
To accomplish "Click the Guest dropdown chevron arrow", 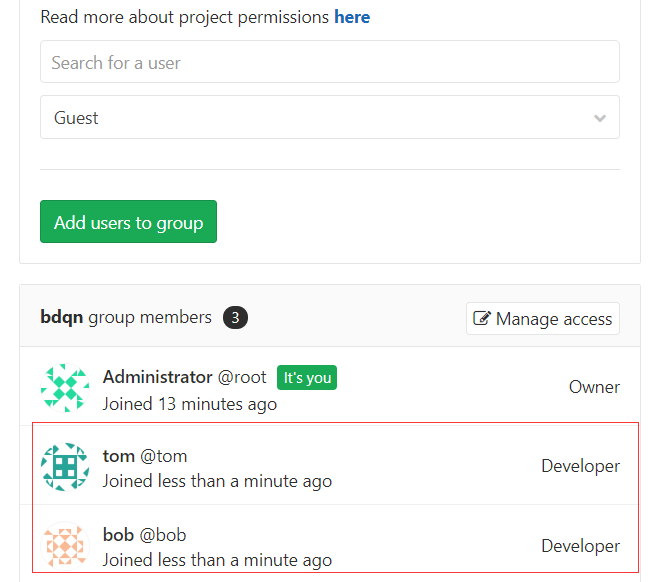I will point(600,118).
